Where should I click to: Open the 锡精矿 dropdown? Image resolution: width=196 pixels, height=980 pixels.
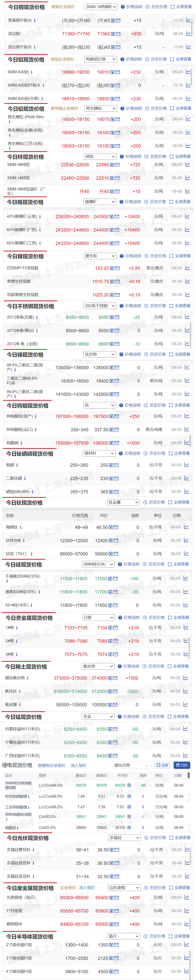tap(100, 202)
